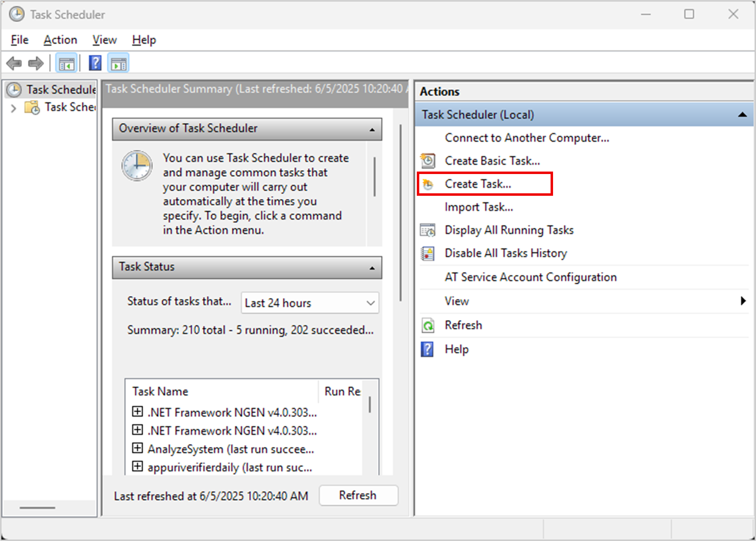Click the task list vertical scrollbar
756x541 pixels.
pos(370,404)
